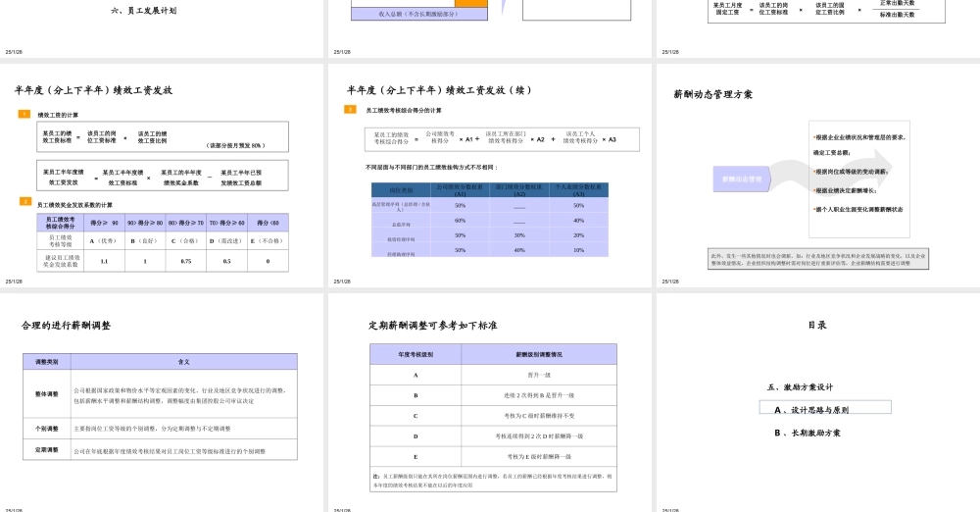Screen dimensions: 980x512
Task: Click the 薪酬级别调整情况 column header
Action: [x=539, y=354]
